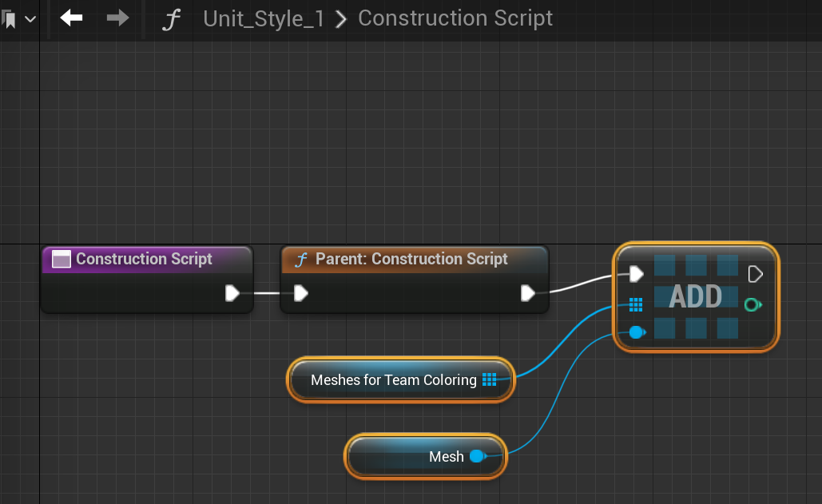
Task: Click the function icon beside Unit_Style_1 breadcrumb
Action: coord(170,19)
